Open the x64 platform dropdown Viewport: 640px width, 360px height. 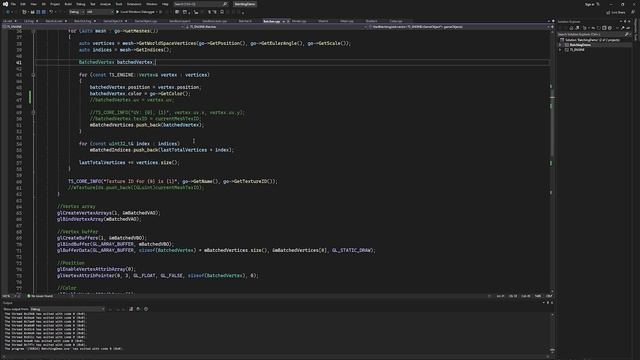pos(100,12)
